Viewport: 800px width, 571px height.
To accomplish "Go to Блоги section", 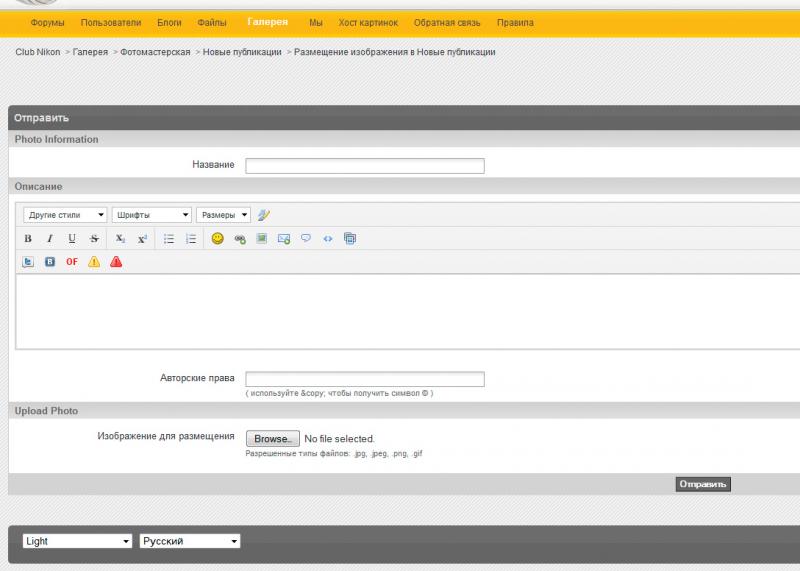I will 169,22.
